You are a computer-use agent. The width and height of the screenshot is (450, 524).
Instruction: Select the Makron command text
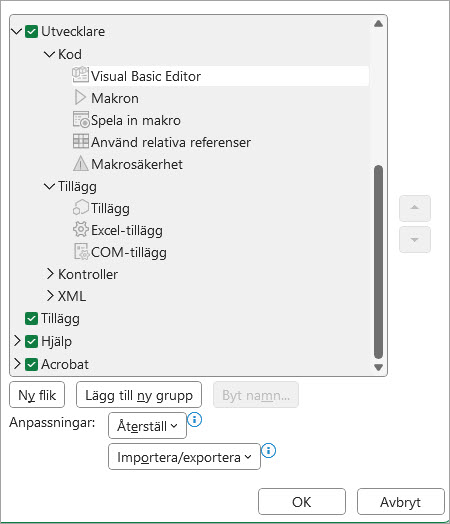[115, 98]
